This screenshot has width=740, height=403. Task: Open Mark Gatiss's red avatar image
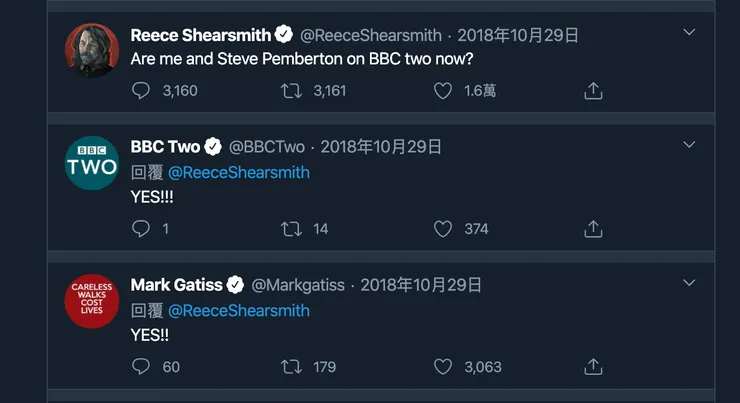[92, 300]
